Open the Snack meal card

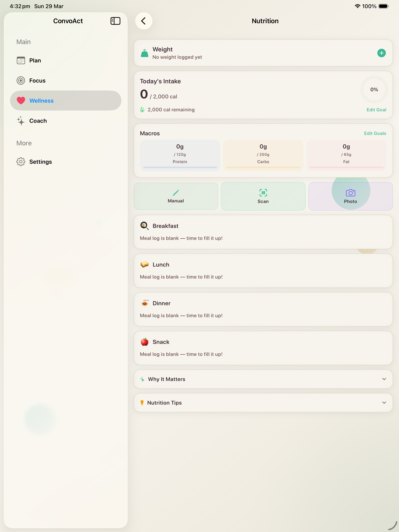point(263,348)
